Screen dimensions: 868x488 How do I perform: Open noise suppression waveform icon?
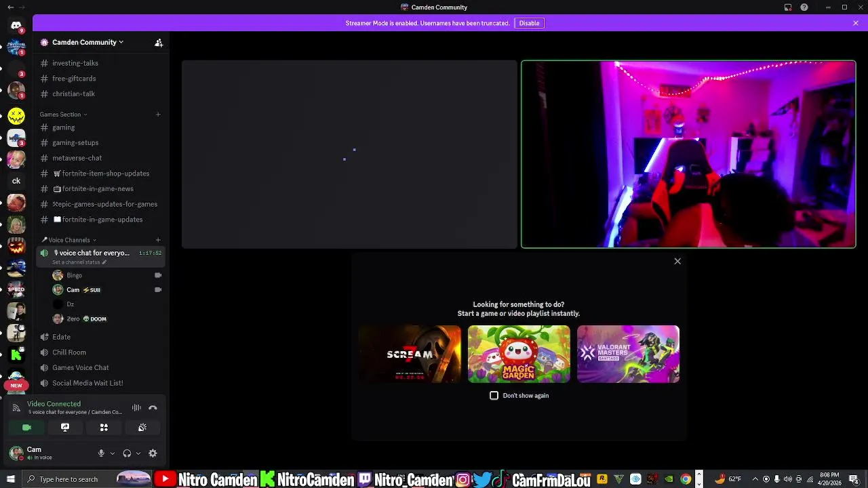(136, 408)
